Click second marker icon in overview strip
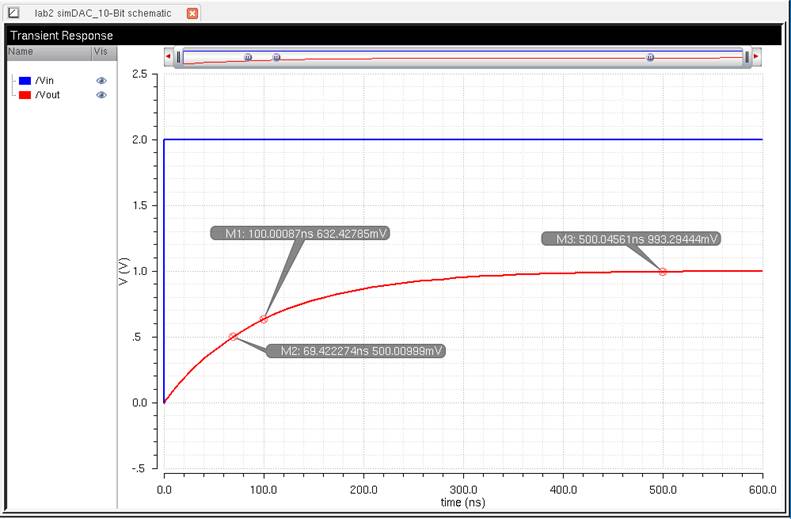 (277, 58)
